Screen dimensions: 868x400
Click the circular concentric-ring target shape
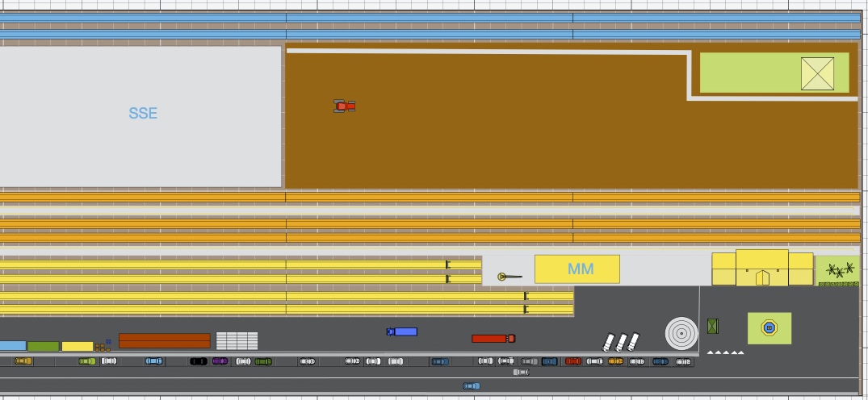(681, 333)
